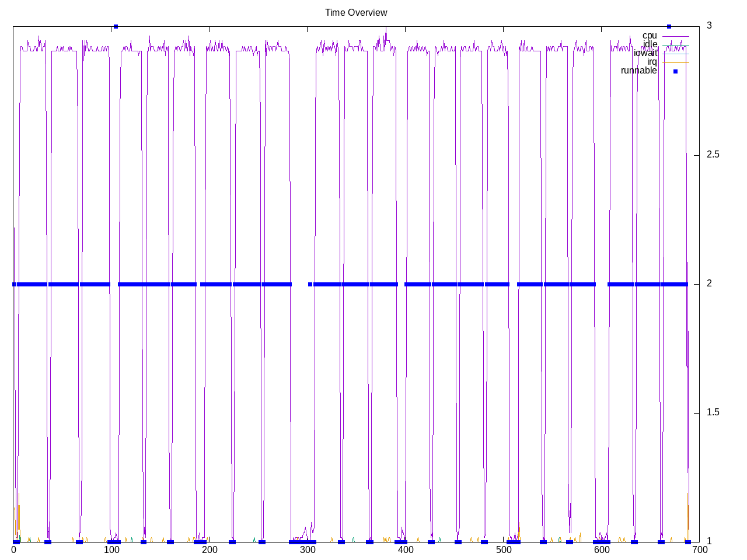Click the "iowait" legend label
This screenshot has height=560, width=747.
click(x=645, y=53)
